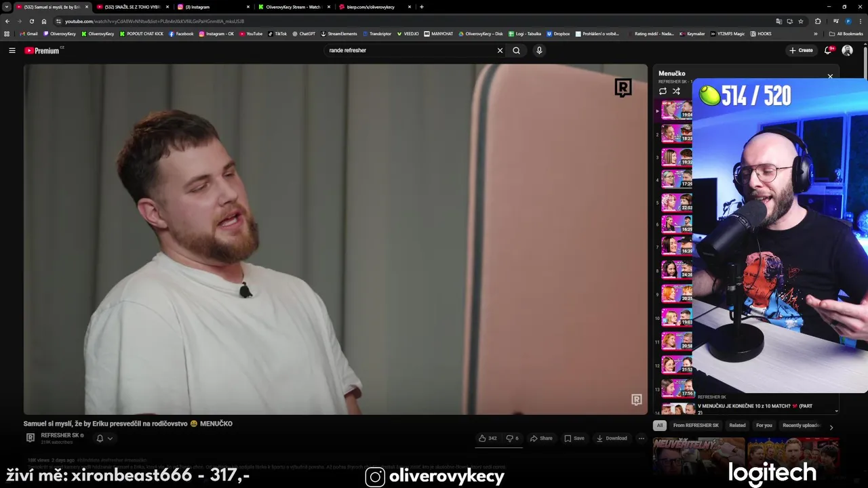Image resolution: width=868 pixels, height=488 pixels.
Task: Open the Gmail bookmark
Action: [x=28, y=33]
